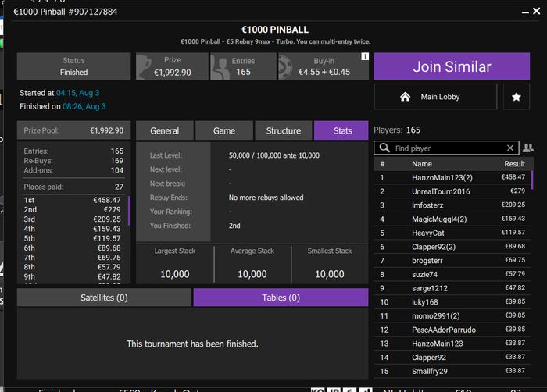This screenshot has height=392, width=547.
Task: Click the players group icon beside search
Action: point(527,148)
